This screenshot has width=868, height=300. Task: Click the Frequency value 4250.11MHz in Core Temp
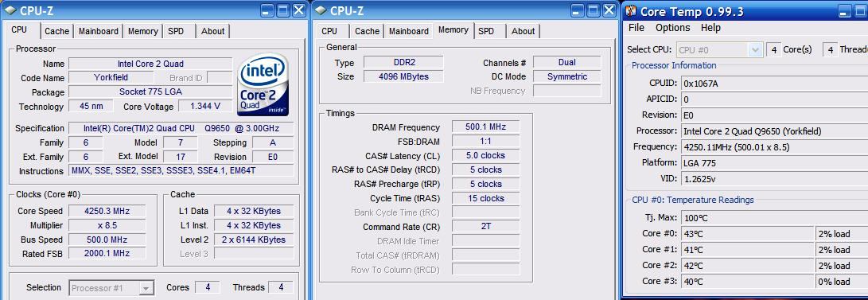tap(774, 146)
